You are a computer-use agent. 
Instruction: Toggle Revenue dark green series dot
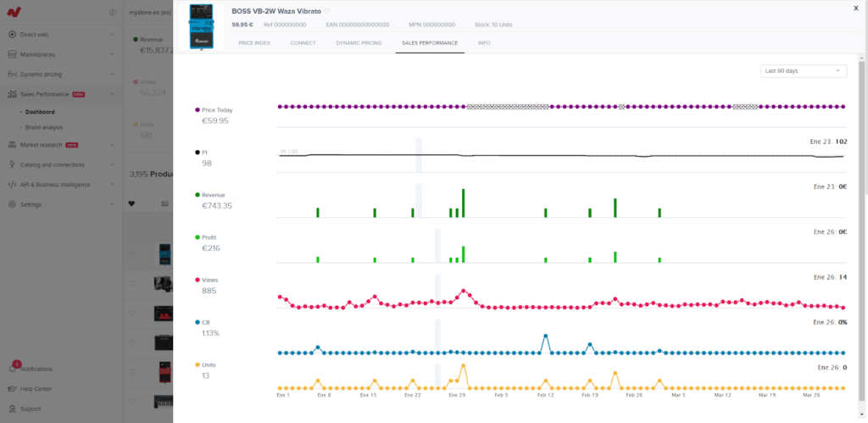tap(198, 195)
